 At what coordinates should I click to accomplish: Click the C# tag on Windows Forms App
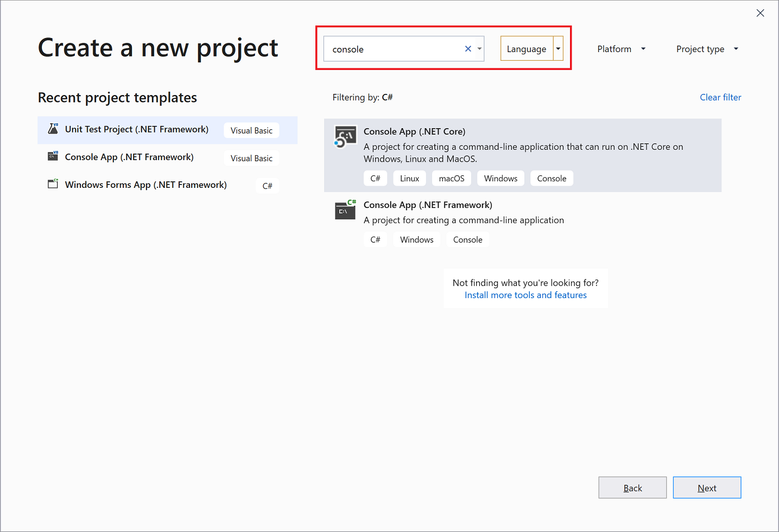267,186
